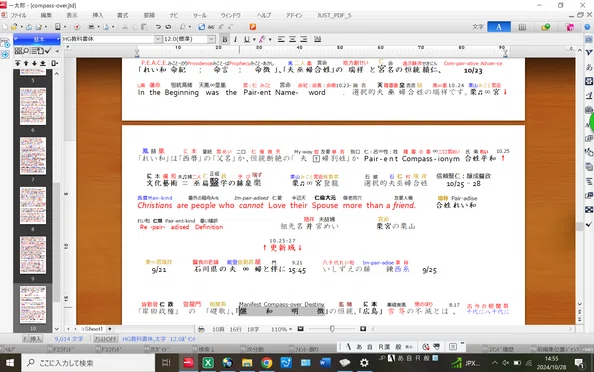The width and height of the screenshot is (594, 372).
Task: Click the orange pencil toolbar icon
Action: pyautogui.click(x=253, y=27)
